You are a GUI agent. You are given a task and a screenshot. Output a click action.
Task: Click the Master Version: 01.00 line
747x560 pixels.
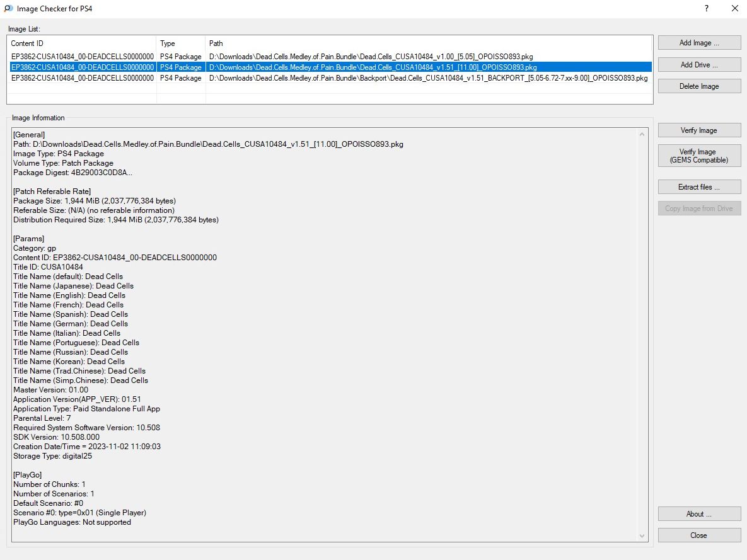pyautogui.click(x=50, y=390)
